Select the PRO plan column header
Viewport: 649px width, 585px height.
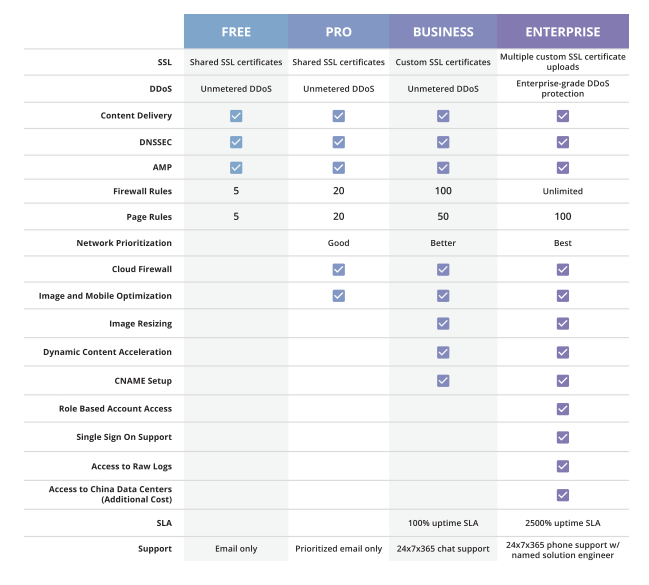(x=338, y=32)
